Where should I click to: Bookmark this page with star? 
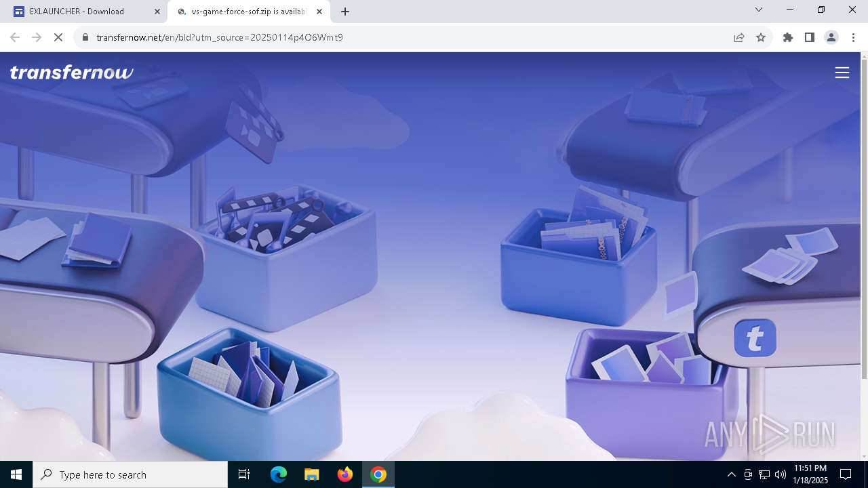[761, 37]
